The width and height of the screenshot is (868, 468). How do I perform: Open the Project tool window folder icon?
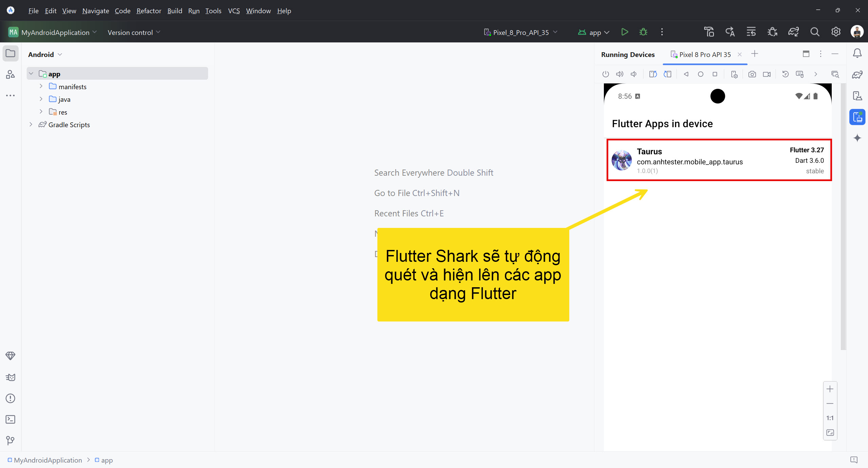click(11, 54)
